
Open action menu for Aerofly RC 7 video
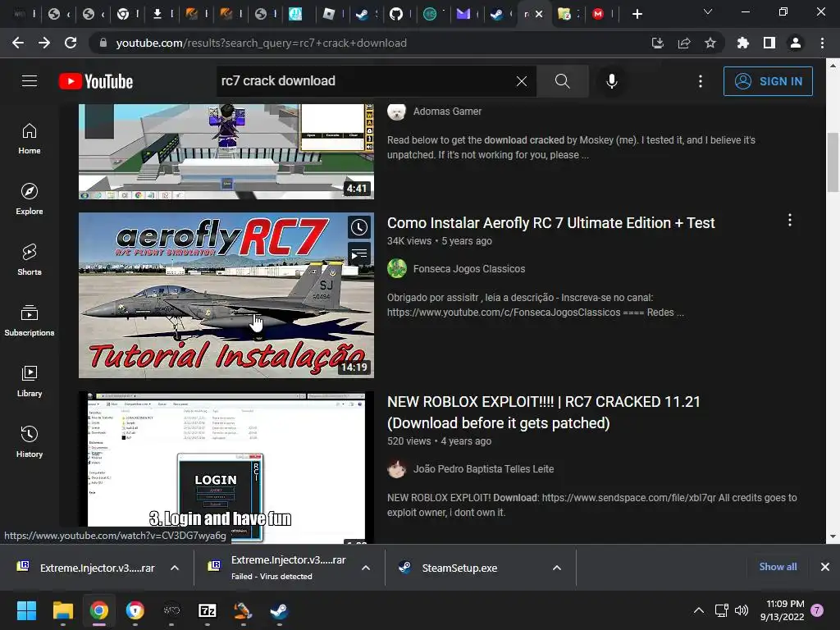coord(790,220)
